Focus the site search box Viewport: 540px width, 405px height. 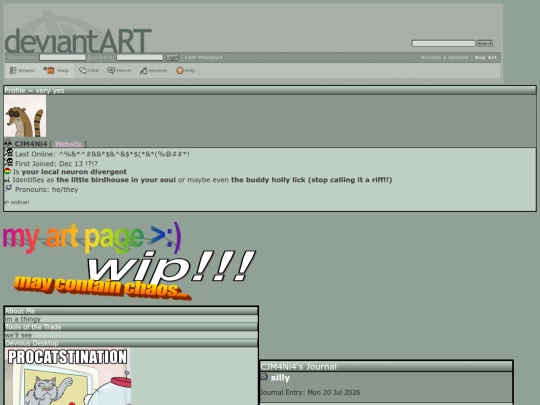coord(443,43)
